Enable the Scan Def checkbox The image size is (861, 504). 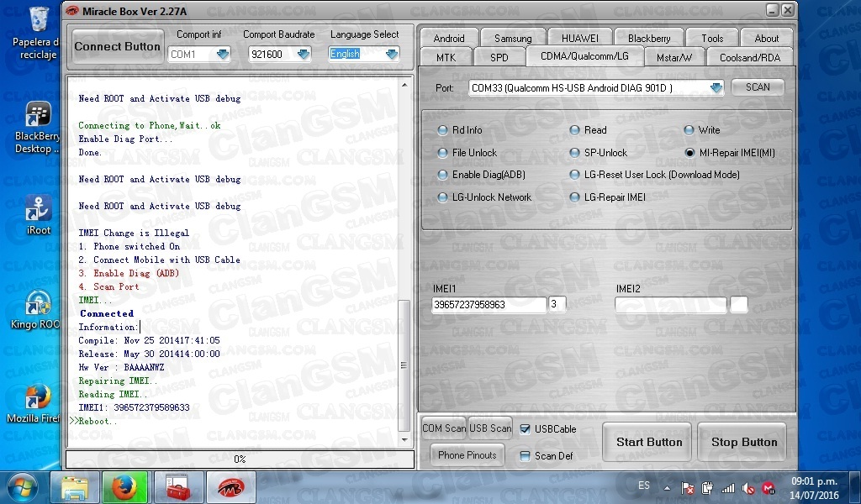pos(526,456)
